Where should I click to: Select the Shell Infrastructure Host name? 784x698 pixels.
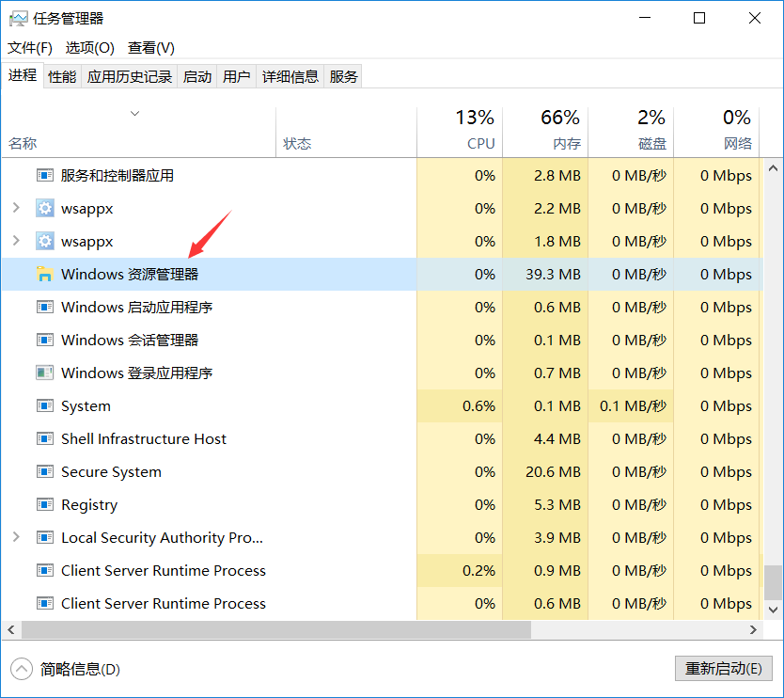[x=144, y=438]
